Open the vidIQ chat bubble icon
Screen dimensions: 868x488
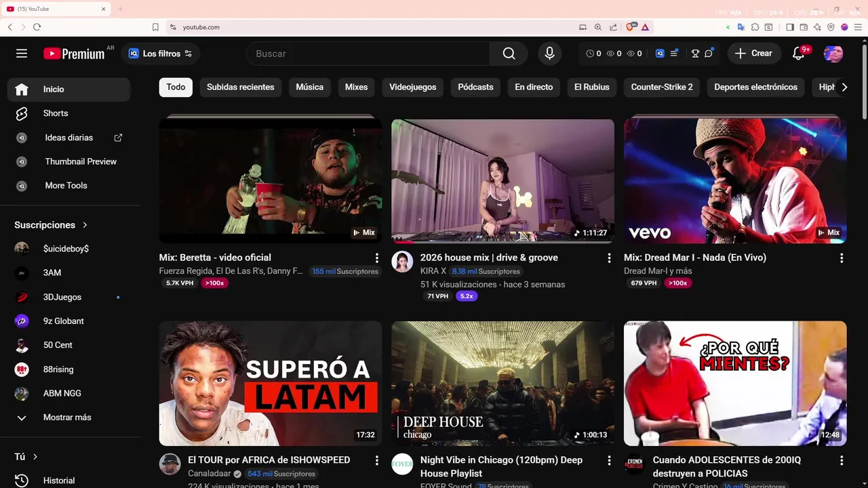pyautogui.click(x=709, y=54)
